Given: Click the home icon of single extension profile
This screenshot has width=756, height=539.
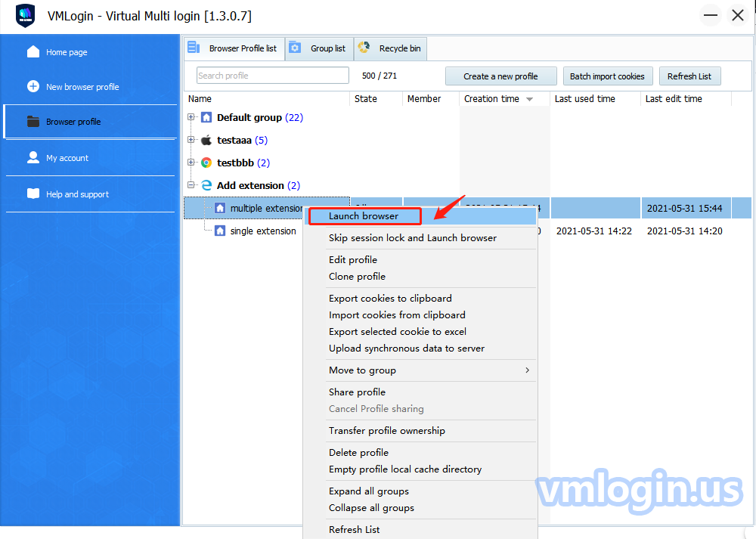Looking at the screenshot, I should coord(220,231).
